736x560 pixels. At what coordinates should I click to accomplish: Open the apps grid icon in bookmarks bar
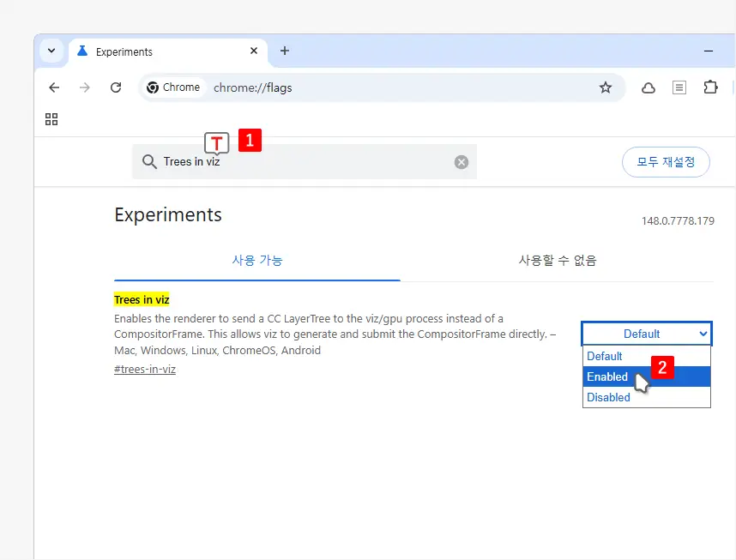51,119
